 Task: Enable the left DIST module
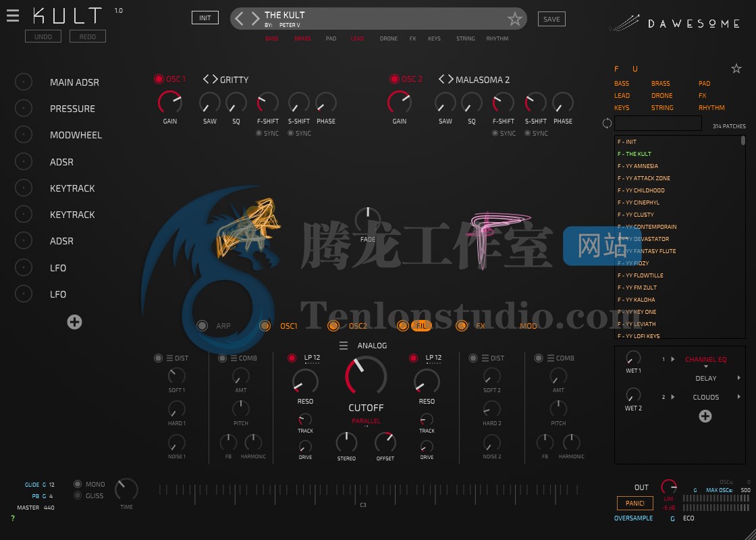[x=158, y=358]
